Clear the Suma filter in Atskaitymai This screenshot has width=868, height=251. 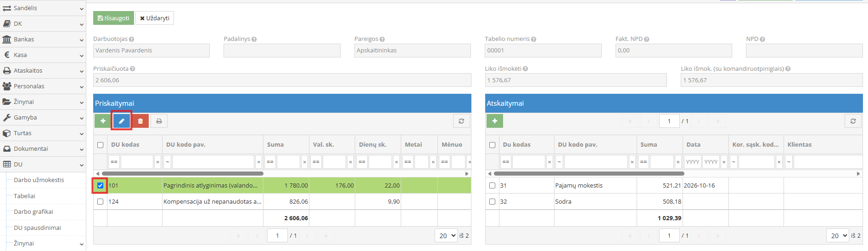pos(678,162)
